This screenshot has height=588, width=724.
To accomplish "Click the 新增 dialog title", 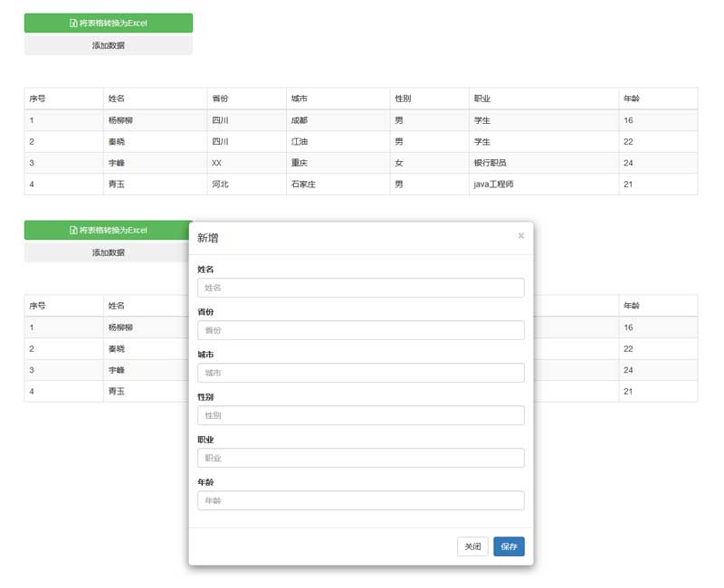I will point(208,238).
